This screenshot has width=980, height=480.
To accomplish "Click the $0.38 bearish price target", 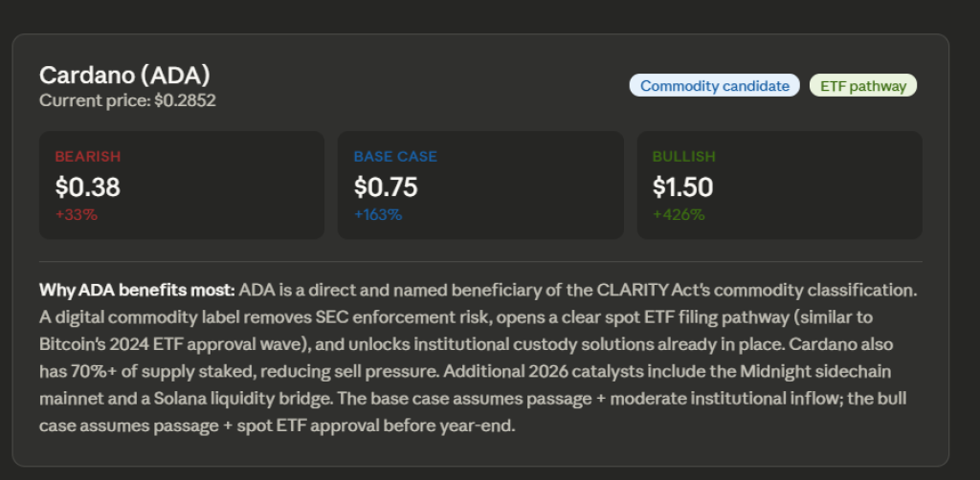I will [88, 186].
